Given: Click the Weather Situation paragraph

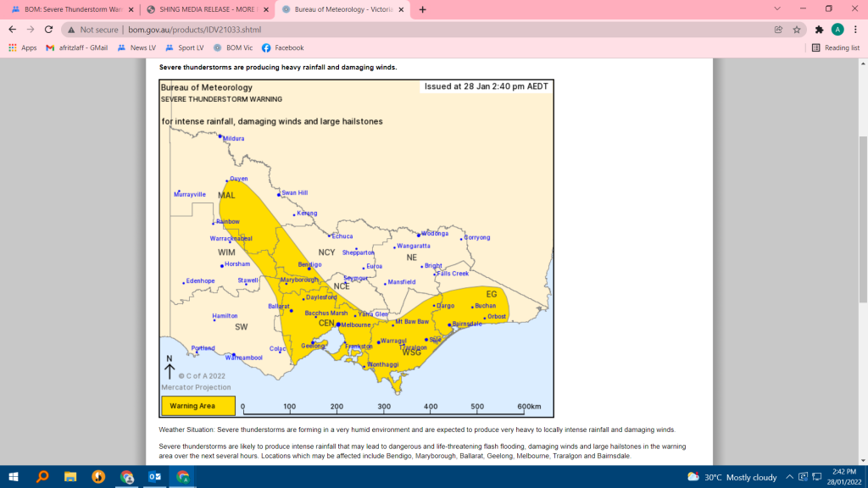Looking at the screenshot, I should pos(417,430).
